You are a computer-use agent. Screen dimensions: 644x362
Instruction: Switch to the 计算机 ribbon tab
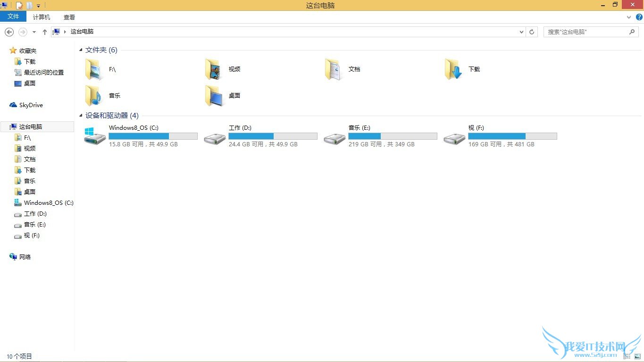point(42,17)
